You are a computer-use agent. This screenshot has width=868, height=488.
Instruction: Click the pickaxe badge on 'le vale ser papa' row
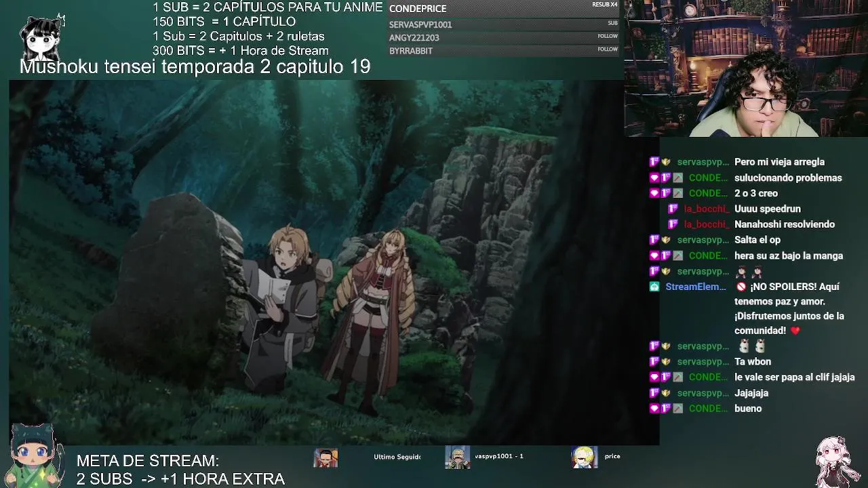pyautogui.click(x=677, y=378)
